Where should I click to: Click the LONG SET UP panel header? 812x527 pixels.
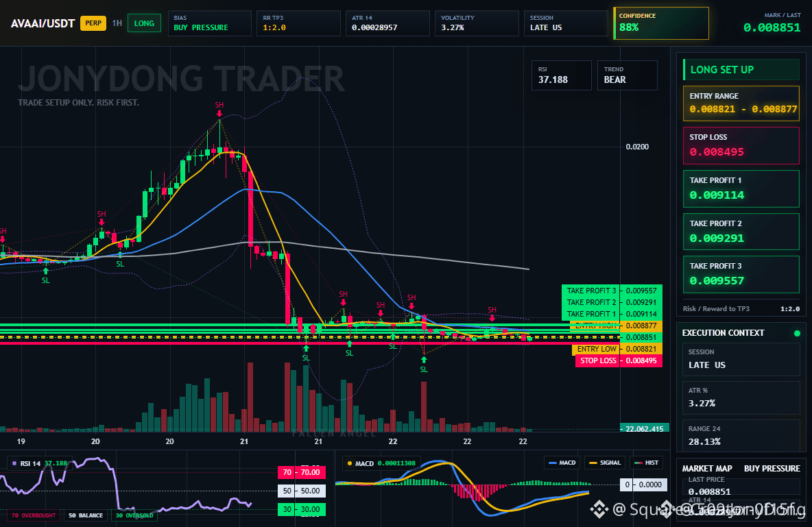pyautogui.click(x=741, y=70)
